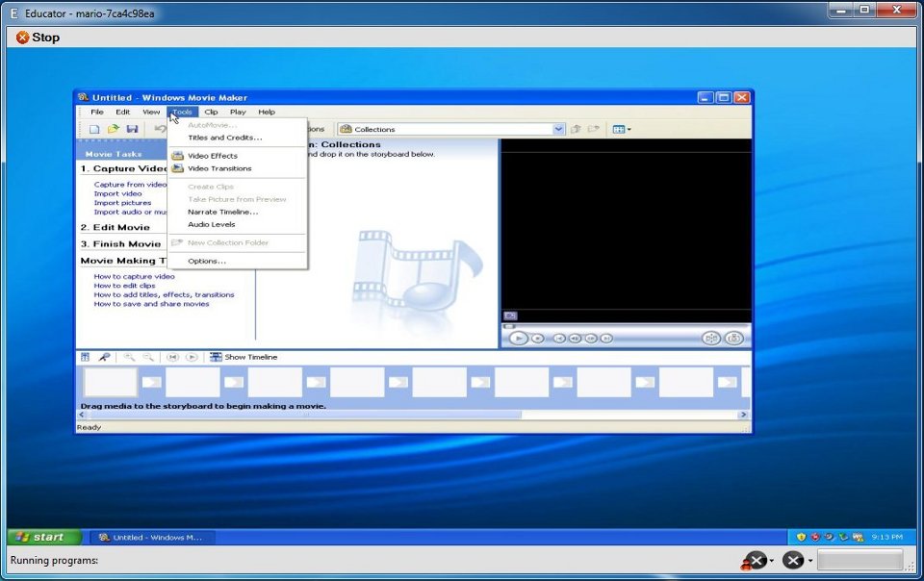Viewport: 924px width, 581px height.
Task: Open the 'How to edit clips' link
Action: point(124,286)
